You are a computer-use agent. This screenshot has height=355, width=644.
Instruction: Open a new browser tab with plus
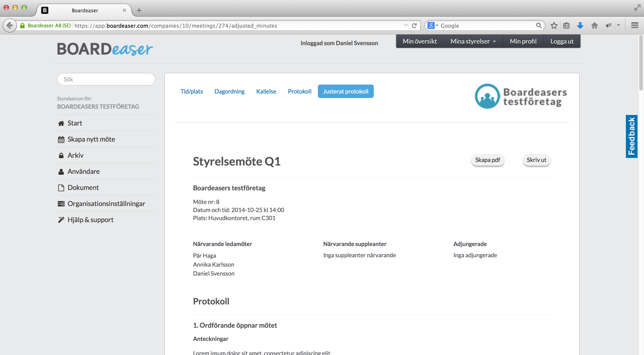(x=139, y=11)
